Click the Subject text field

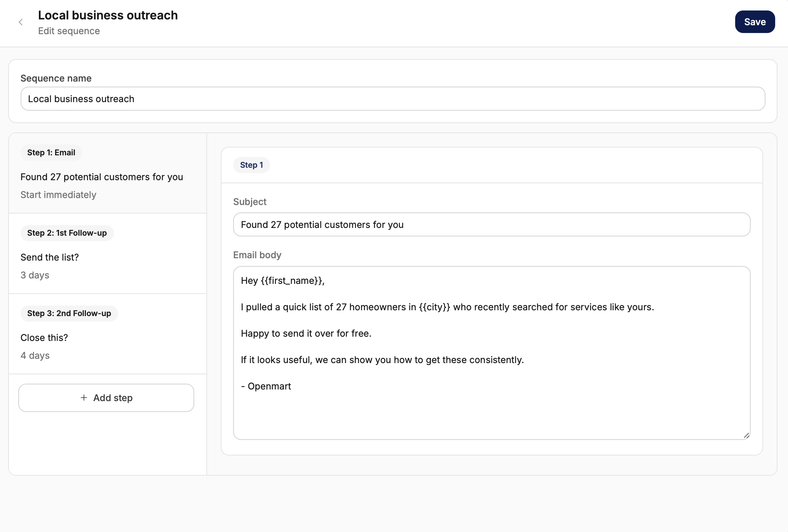click(x=491, y=224)
